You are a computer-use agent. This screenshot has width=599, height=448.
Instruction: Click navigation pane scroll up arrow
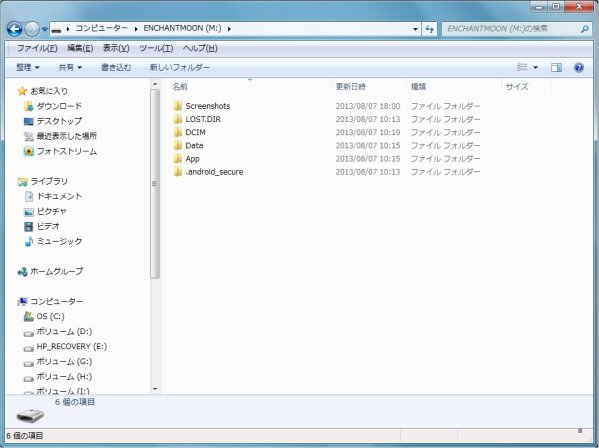click(x=155, y=84)
